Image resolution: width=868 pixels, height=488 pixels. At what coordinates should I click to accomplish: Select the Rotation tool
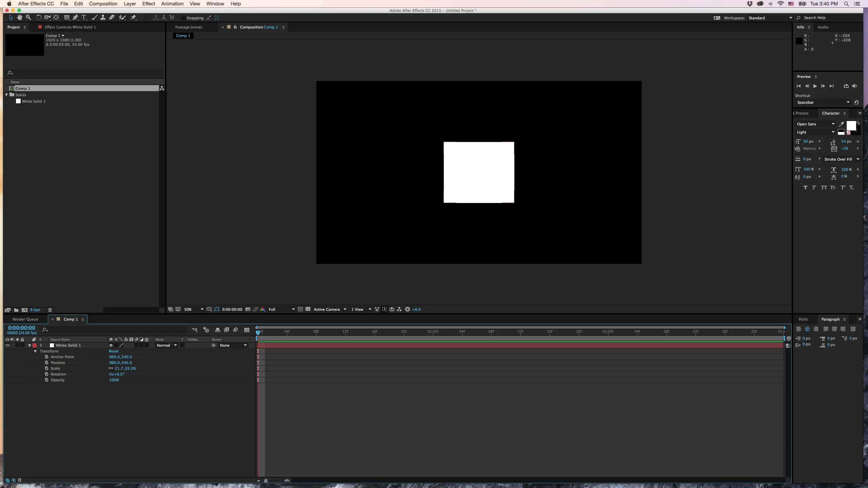click(38, 18)
